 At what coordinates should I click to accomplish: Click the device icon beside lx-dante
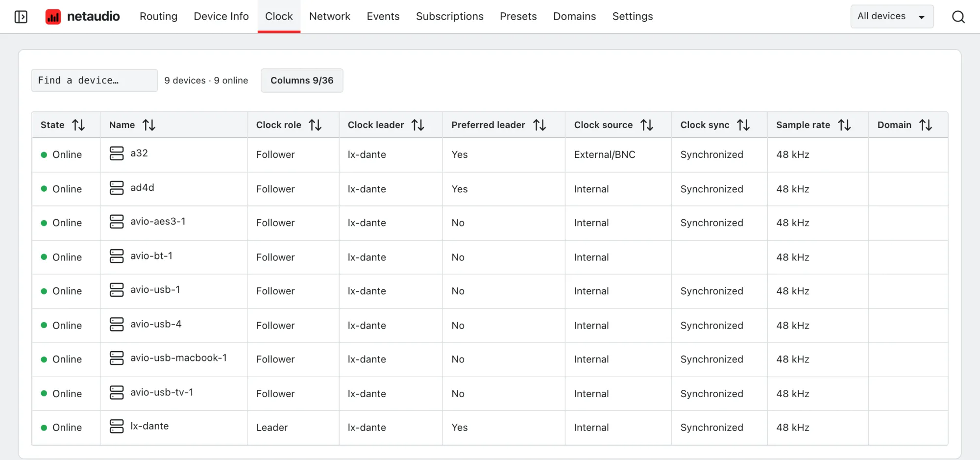coord(117,426)
